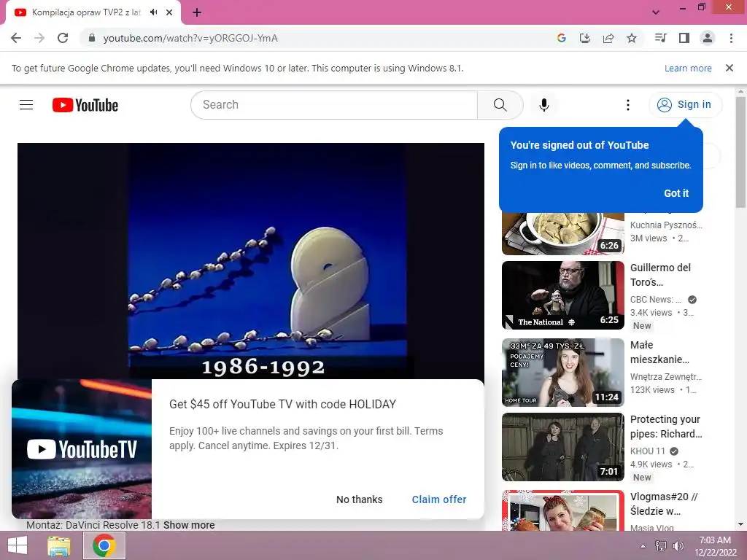Click the page vertical scrollbar thumb
The image size is (747, 560).
tap(740, 152)
